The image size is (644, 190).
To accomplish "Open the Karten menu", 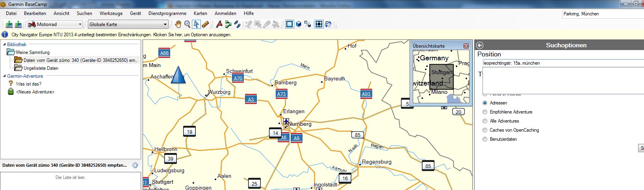I will coord(200,13).
